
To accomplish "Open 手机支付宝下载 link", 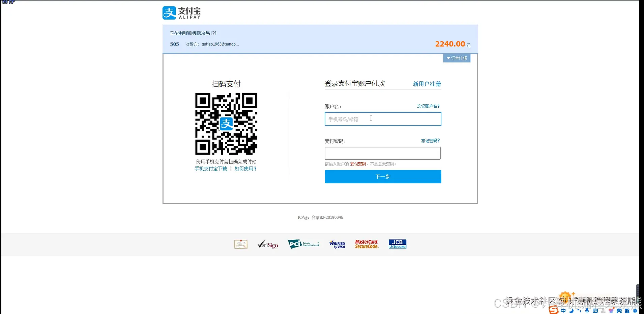I will (211, 168).
